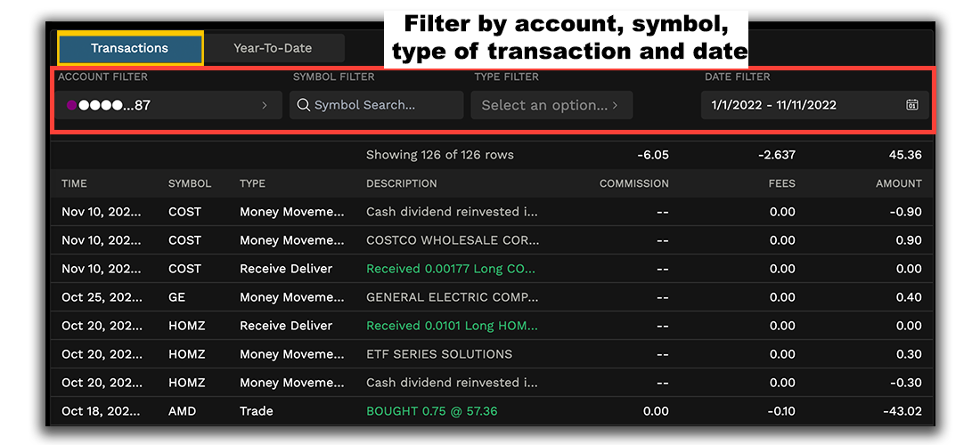This screenshot has height=445, width=980.
Task: Open the Type Filter select dropdown
Action: 551,105
